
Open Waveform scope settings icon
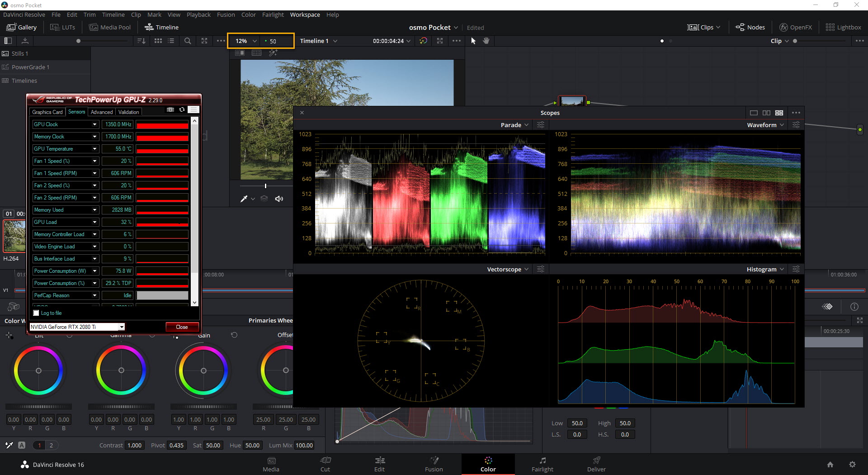796,125
